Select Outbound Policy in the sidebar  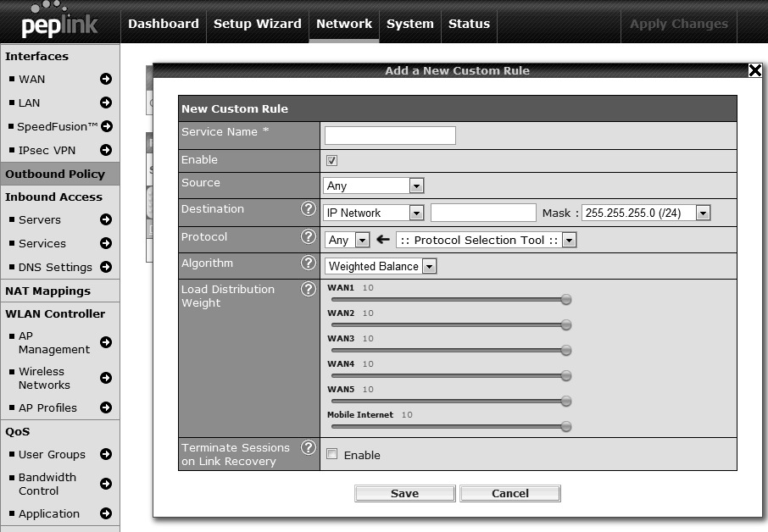59,174
